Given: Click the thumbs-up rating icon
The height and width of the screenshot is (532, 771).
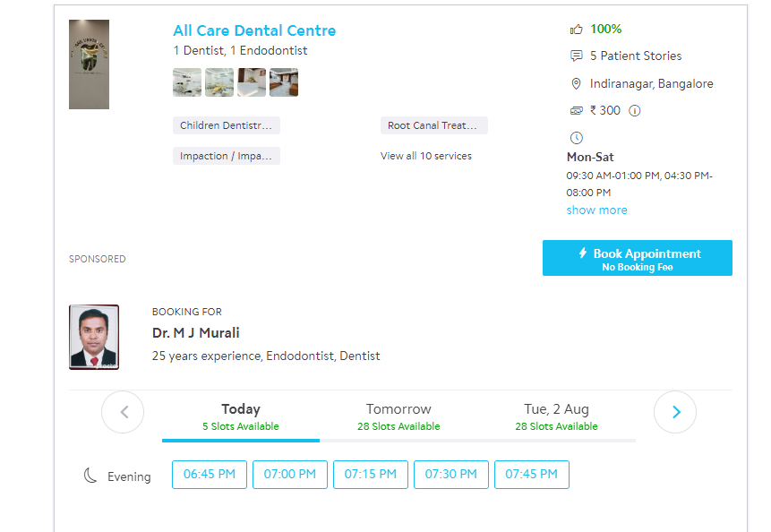Looking at the screenshot, I should click(x=577, y=30).
